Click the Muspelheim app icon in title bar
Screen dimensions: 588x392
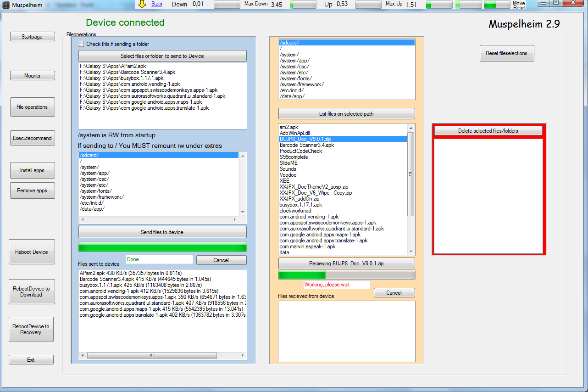6,4
